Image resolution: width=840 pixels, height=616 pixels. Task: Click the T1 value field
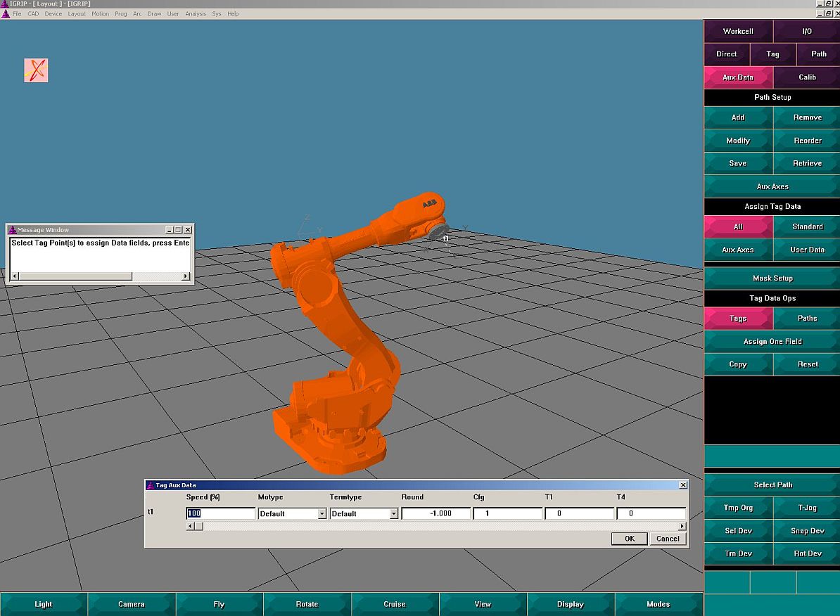[x=580, y=513]
